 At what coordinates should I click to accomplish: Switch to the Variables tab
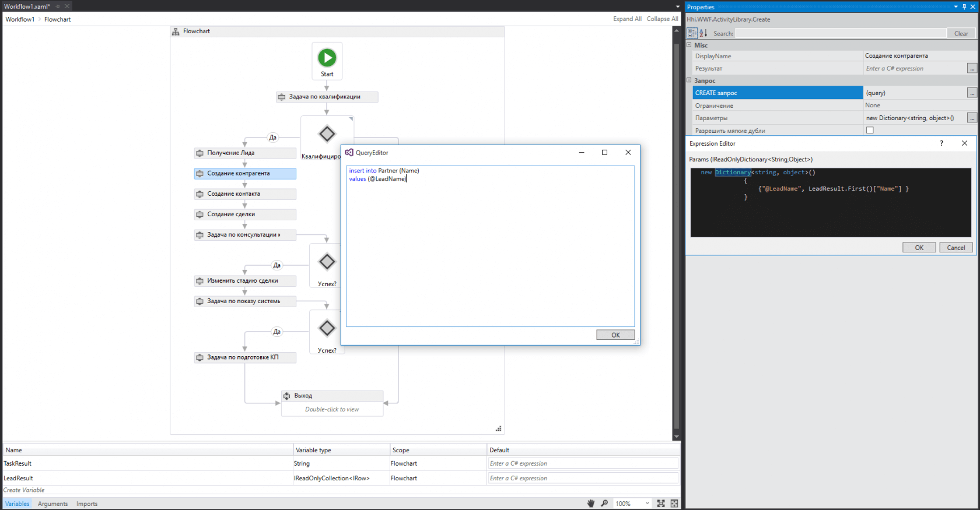17,504
